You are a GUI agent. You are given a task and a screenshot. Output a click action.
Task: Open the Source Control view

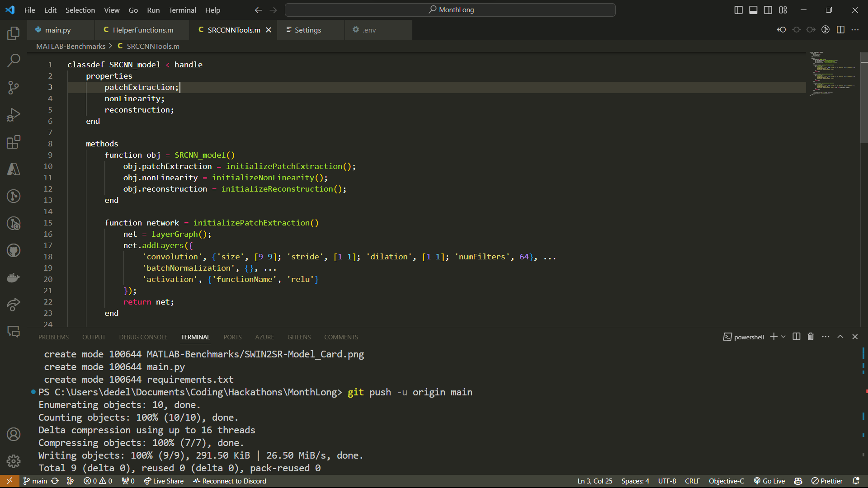pos(14,88)
